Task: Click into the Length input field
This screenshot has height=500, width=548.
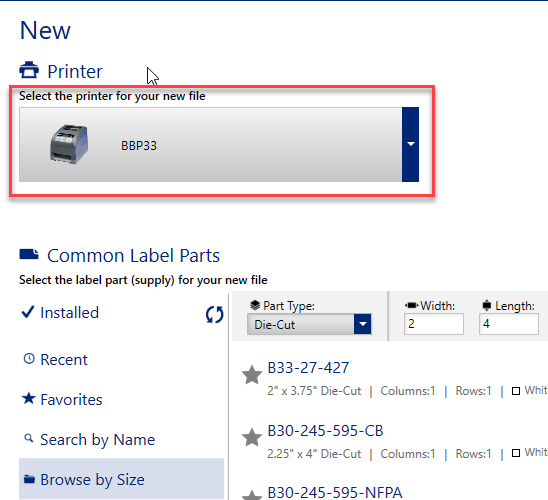Action: [509, 324]
